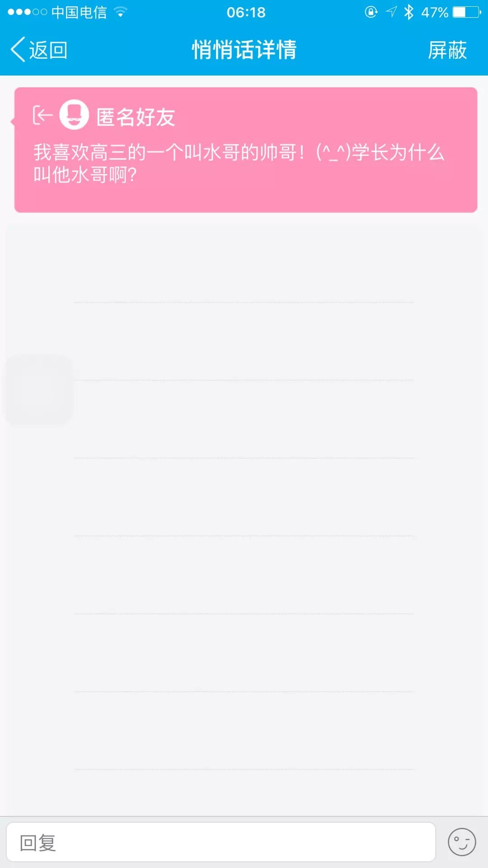Tap the 返回 text label

click(x=48, y=50)
